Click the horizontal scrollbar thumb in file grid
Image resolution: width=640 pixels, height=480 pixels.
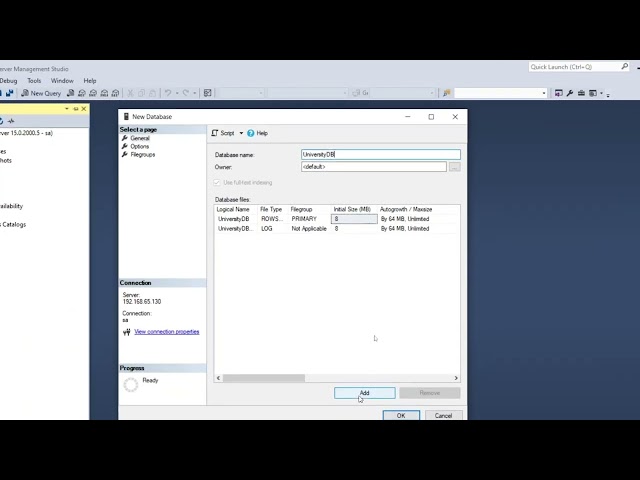click(264, 378)
